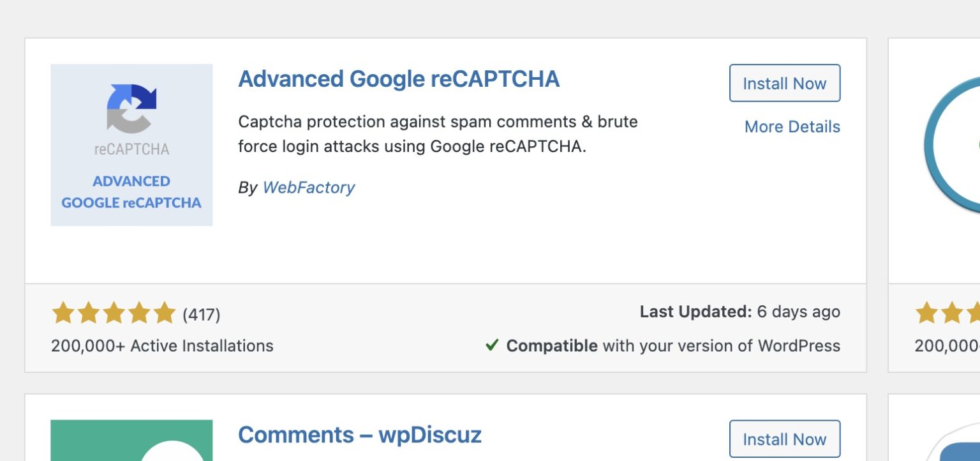This screenshot has width=980, height=461.
Task: Click the green compatibility checkmark icon
Action: click(492, 346)
